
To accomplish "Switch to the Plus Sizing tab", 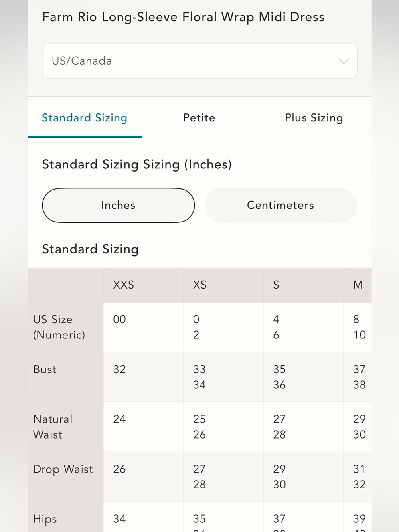I will 314,118.
